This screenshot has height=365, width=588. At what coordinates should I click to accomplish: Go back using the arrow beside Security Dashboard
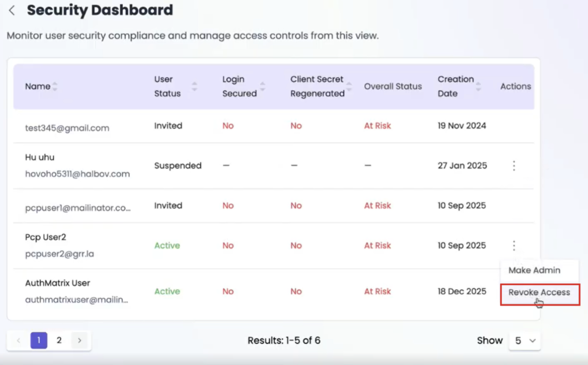[x=12, y=10]
